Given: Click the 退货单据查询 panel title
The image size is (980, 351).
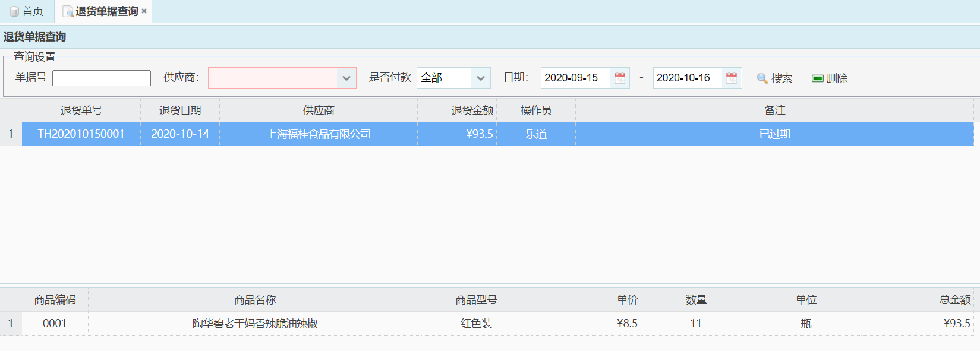Looking at the screenshot, I should (x=35, y=37).
